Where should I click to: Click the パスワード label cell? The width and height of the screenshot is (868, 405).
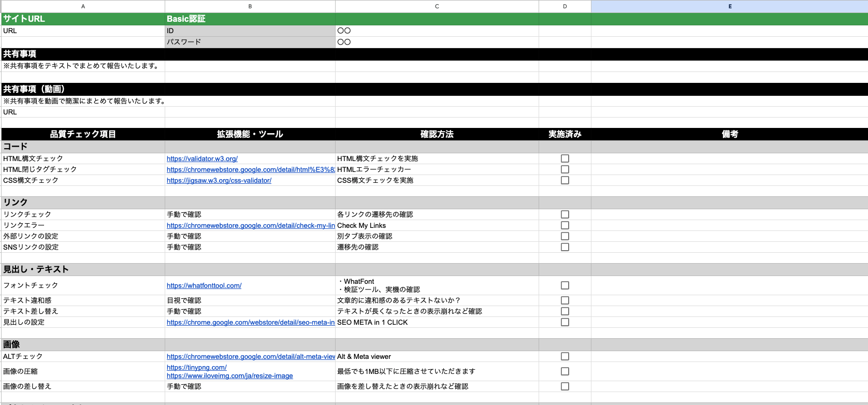(x=250, y=42)
